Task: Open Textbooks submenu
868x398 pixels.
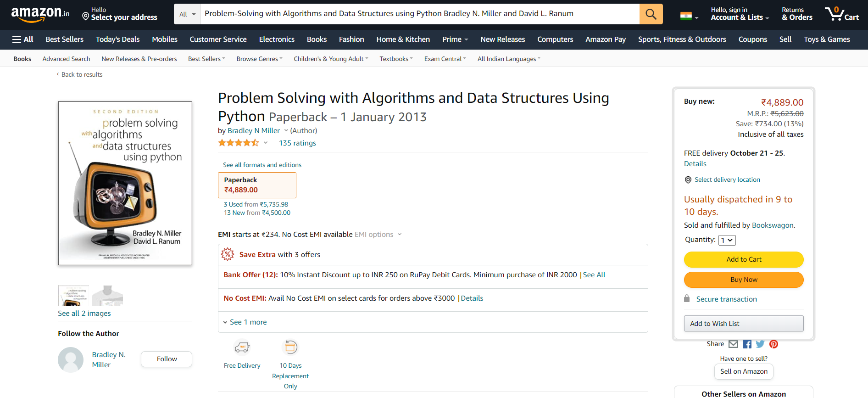Action: tap(396, 59)
